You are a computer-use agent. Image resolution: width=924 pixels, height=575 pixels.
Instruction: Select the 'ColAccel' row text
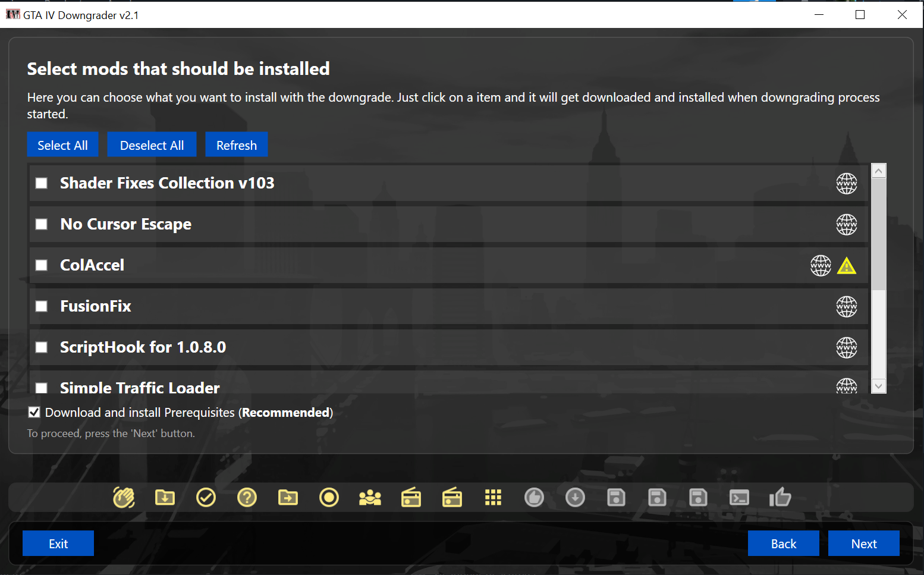92,265
